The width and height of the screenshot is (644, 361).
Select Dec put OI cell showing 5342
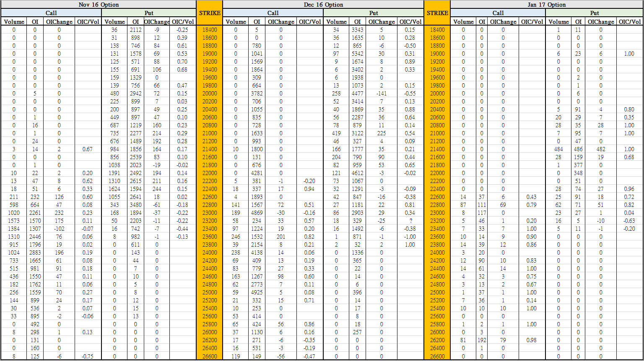coord(357,54)
